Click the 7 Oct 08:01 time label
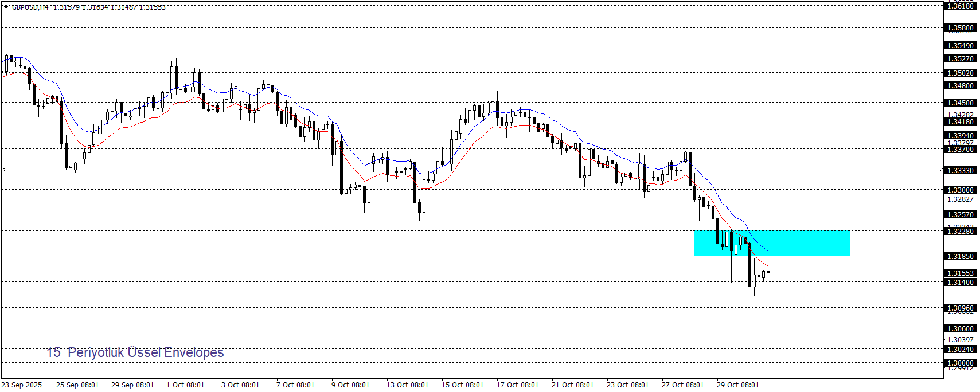980x392 pixels. (295, 385)
